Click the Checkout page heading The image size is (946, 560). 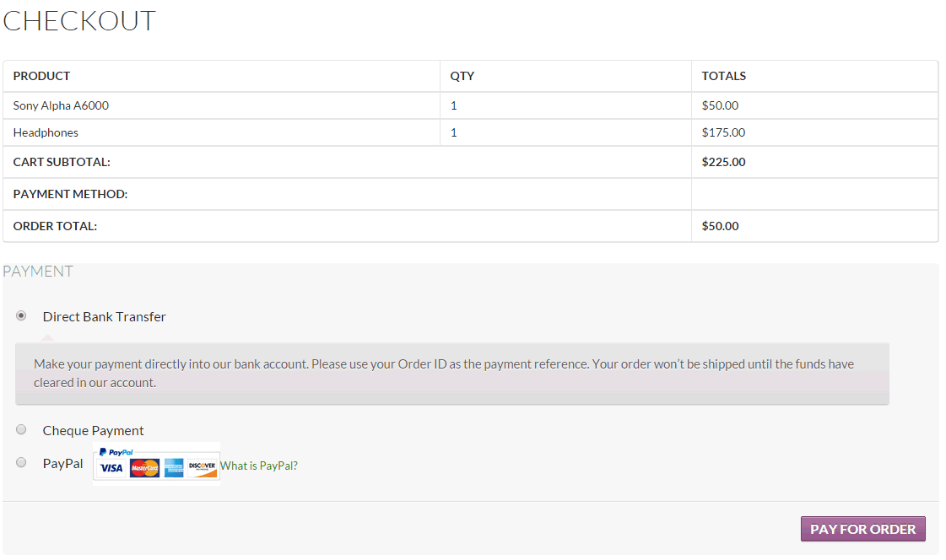coord(79,21)
